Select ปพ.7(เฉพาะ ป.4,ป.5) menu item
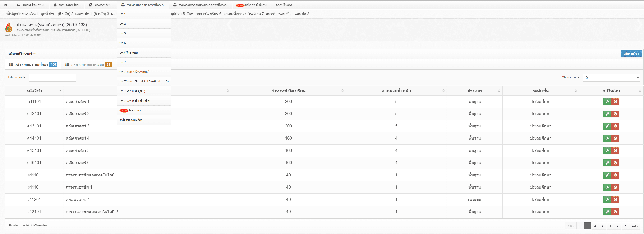The width and height of the screenshot is (644, 234). click(x=144, y=91)
